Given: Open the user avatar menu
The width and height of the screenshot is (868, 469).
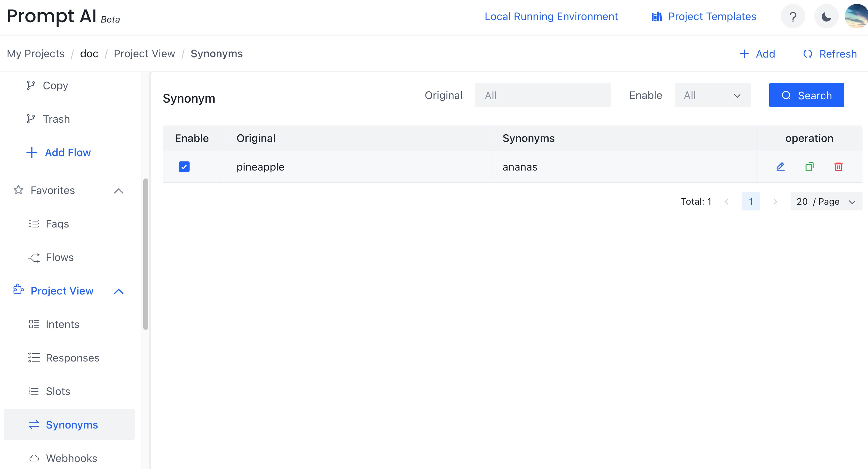Looking at the screenshot, I should (x=856, y=16).
